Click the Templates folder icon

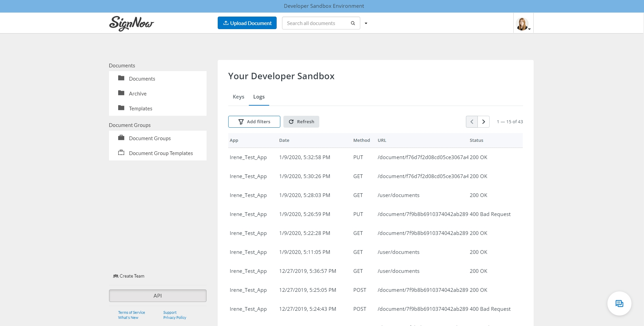click(x=121, y=108)
